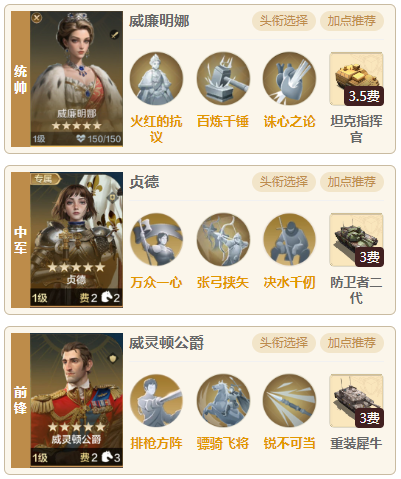Open the 威廉明娜 commander portrait card

(76, 79)
